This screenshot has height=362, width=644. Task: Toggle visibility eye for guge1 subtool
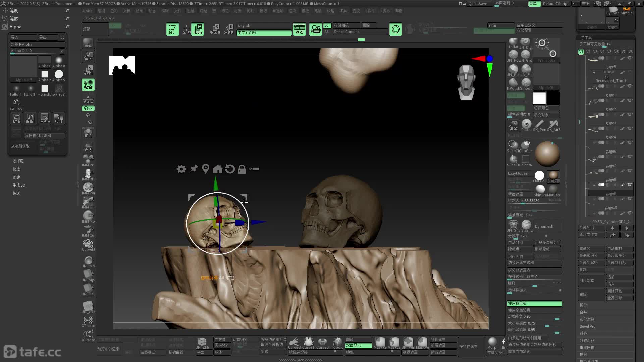(x=630, y=86)
